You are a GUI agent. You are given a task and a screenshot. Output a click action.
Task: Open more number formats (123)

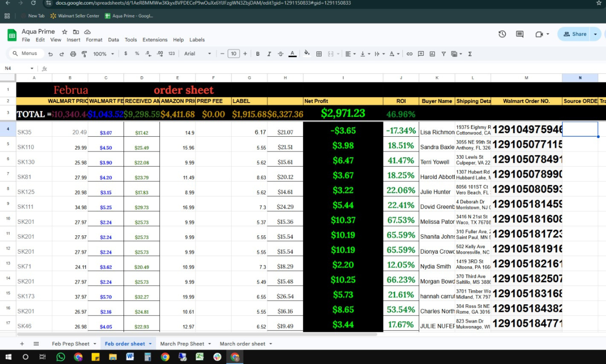171,54
